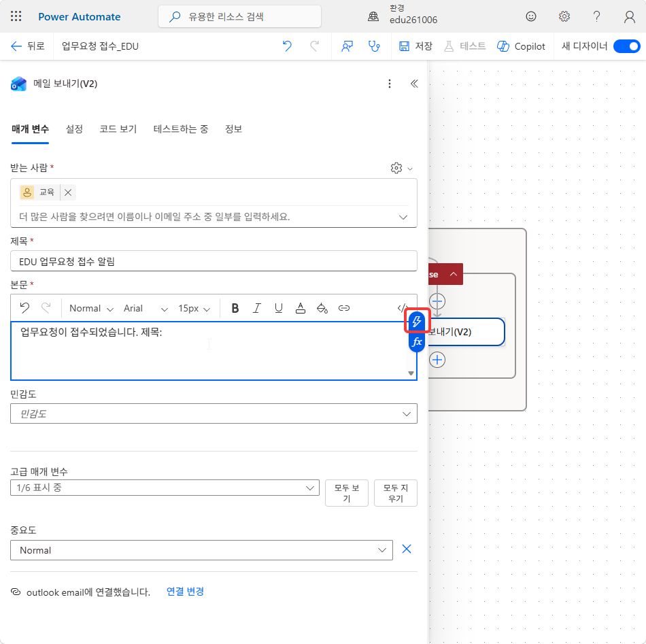Open the feedback person-chat icon

click(x=347, y=46)
